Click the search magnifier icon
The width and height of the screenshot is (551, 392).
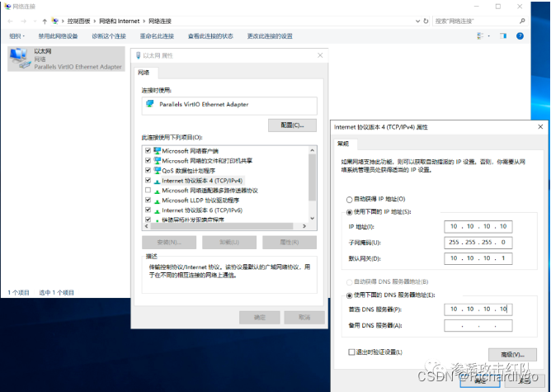[522, 21]
